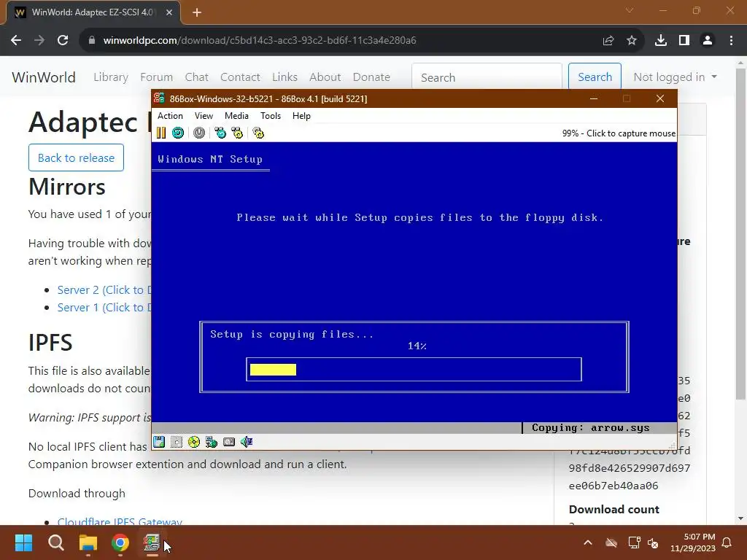Click the 86Box taskbar icon

coord(152,542)
